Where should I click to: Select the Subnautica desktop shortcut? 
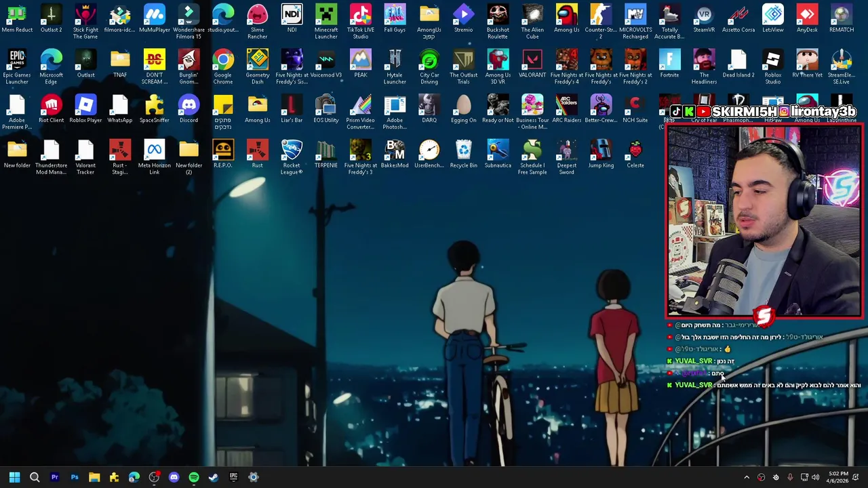coord(498,154)
